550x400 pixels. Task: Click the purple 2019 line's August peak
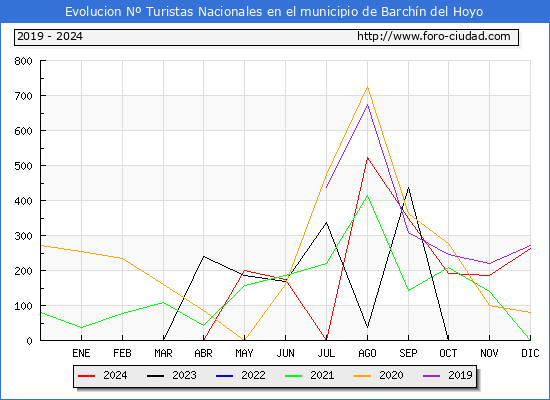point(367,105)
